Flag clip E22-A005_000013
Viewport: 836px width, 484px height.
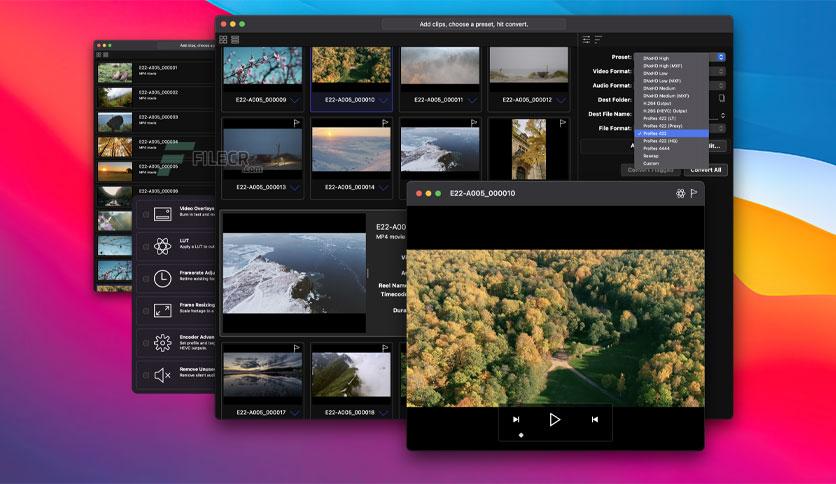[x=296, y=123]
